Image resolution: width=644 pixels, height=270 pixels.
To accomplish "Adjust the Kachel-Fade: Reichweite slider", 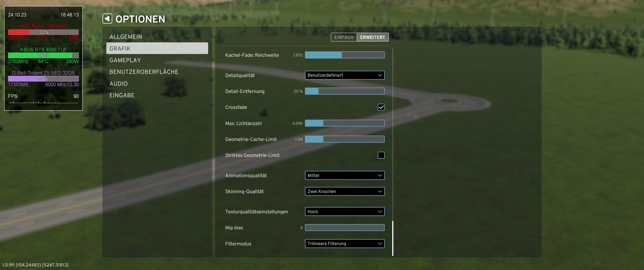I will click(345, 55).
